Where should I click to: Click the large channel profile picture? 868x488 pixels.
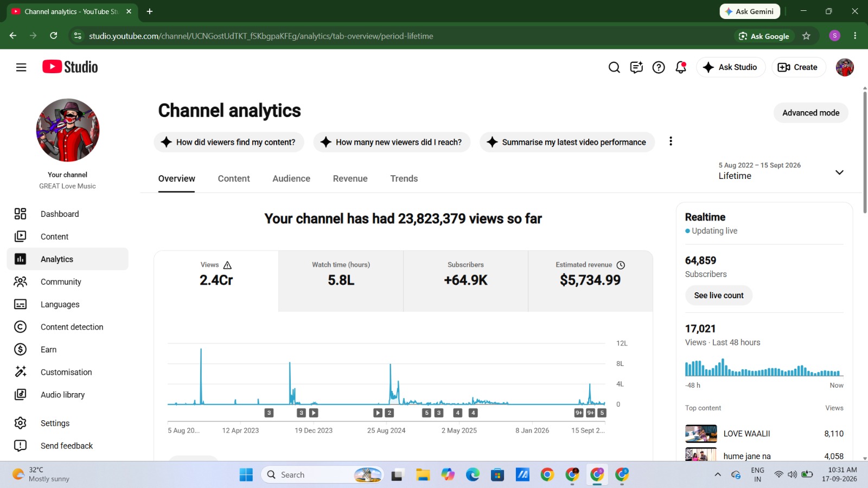pyautogui.click(x=68, y=130)
